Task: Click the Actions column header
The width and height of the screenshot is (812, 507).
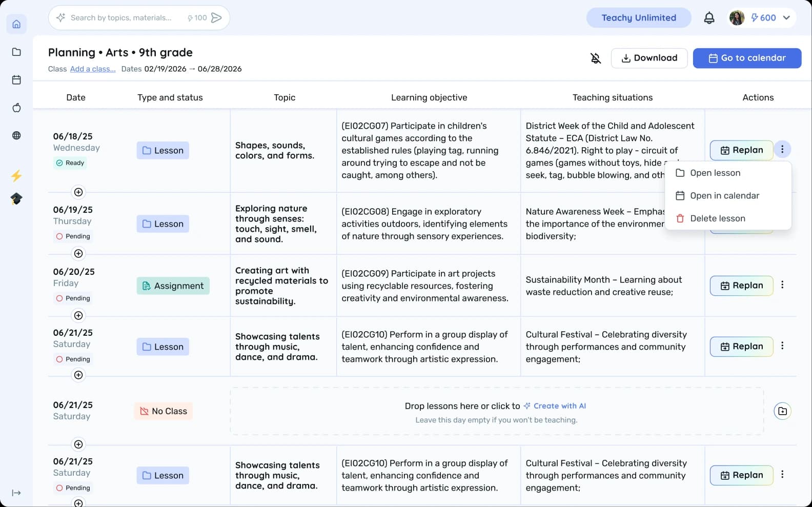Action: point(758,97)
